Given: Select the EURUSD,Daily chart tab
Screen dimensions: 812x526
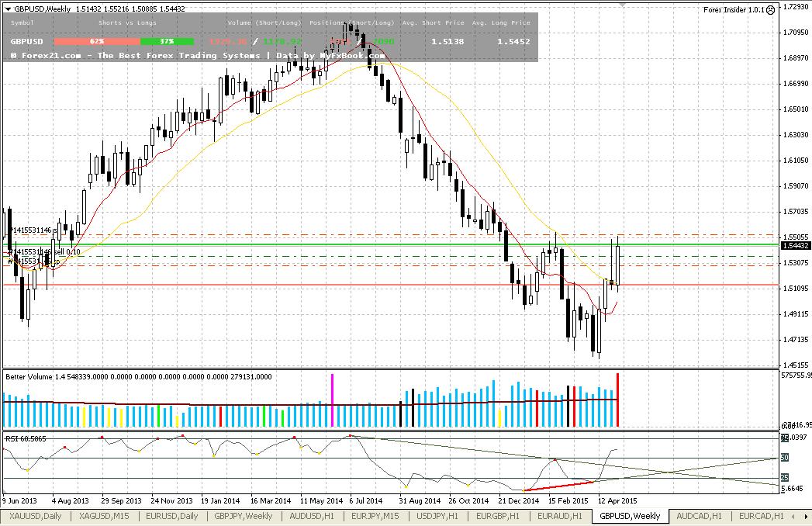Looking at the screenshot, I should click(x=172, y=516).
